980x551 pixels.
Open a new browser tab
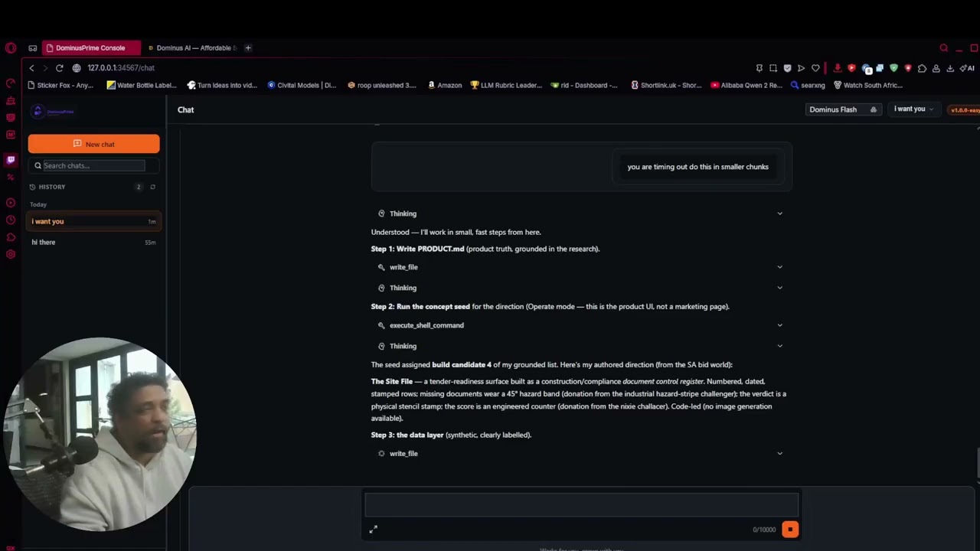[x=248, y=48]
